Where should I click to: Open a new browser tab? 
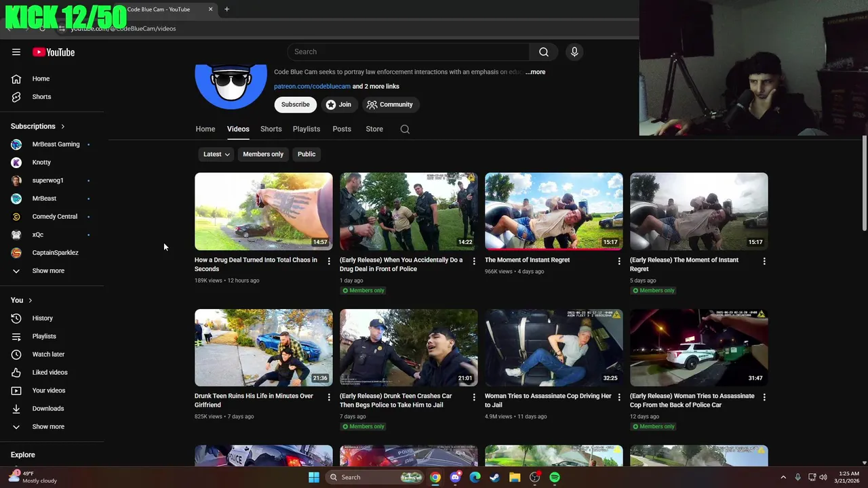[226, 9]
